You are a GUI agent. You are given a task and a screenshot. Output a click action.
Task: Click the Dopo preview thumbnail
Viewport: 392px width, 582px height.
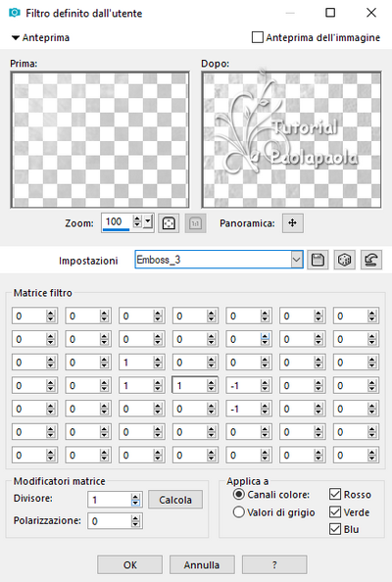pyautogui.click(x=291, y=139)
